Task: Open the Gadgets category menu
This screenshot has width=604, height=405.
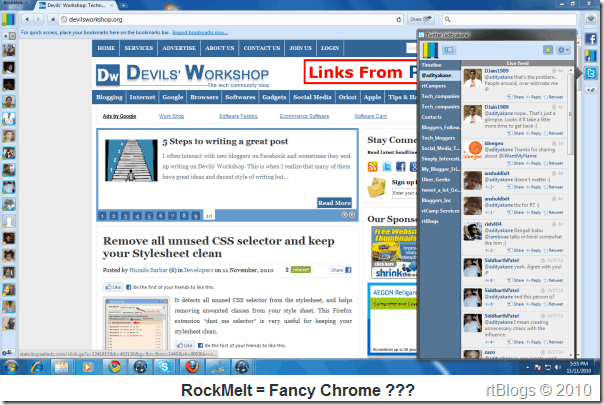Action: (274, 97)
